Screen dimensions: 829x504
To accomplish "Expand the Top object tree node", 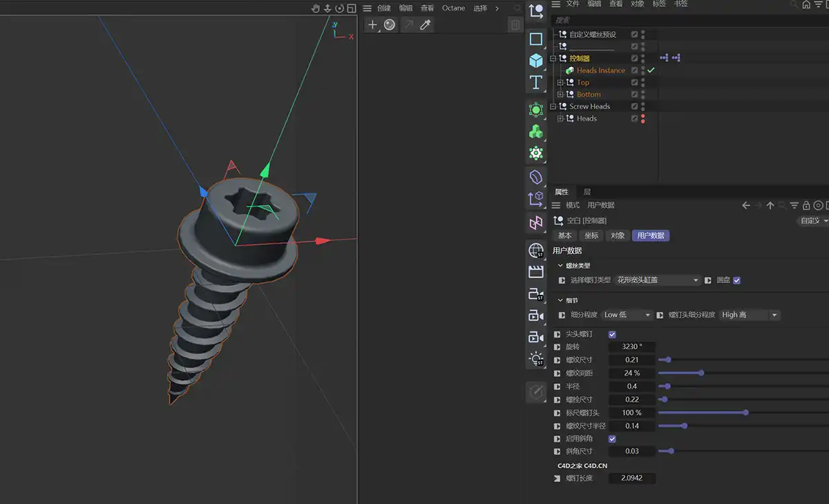I will pyautogui.click(x=560, y=82).
